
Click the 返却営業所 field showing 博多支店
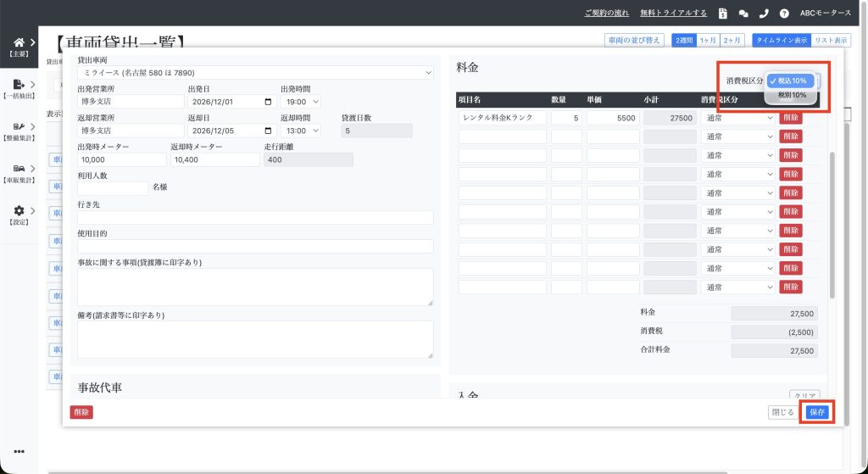click(131, 131)
